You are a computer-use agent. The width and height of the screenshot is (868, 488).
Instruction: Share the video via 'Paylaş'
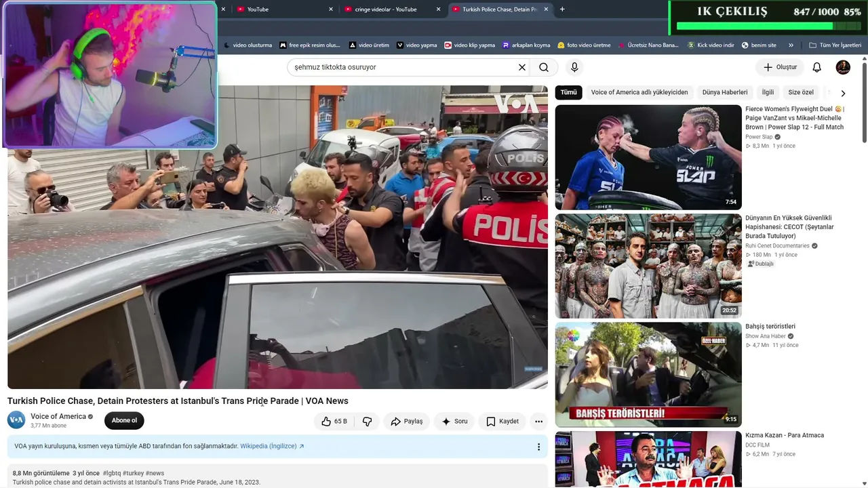407,421
